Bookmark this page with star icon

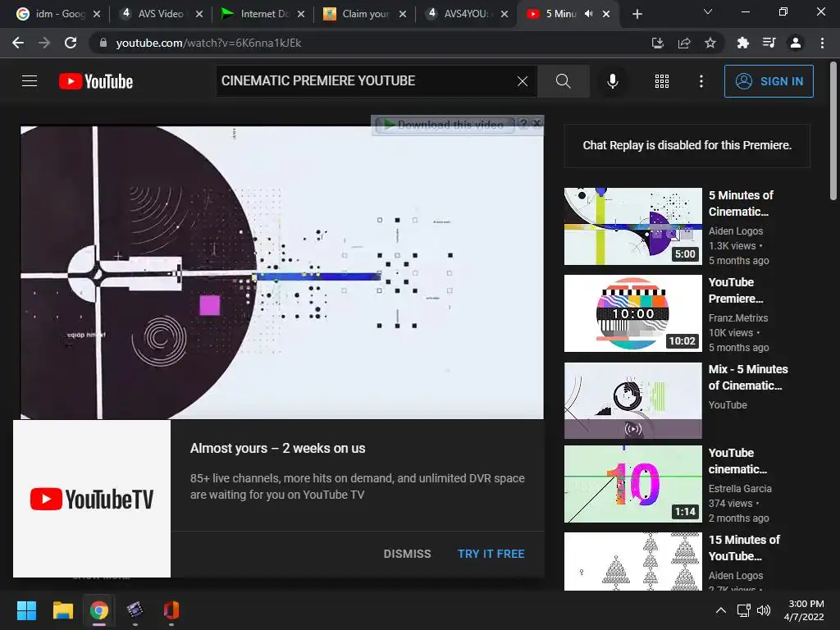point(710,43)
